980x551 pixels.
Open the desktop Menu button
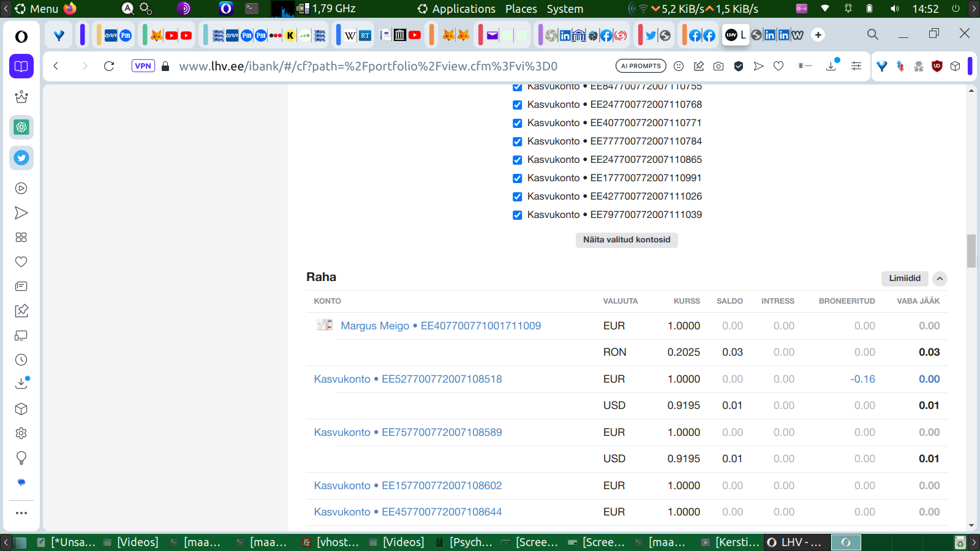[x=37, y=9]
